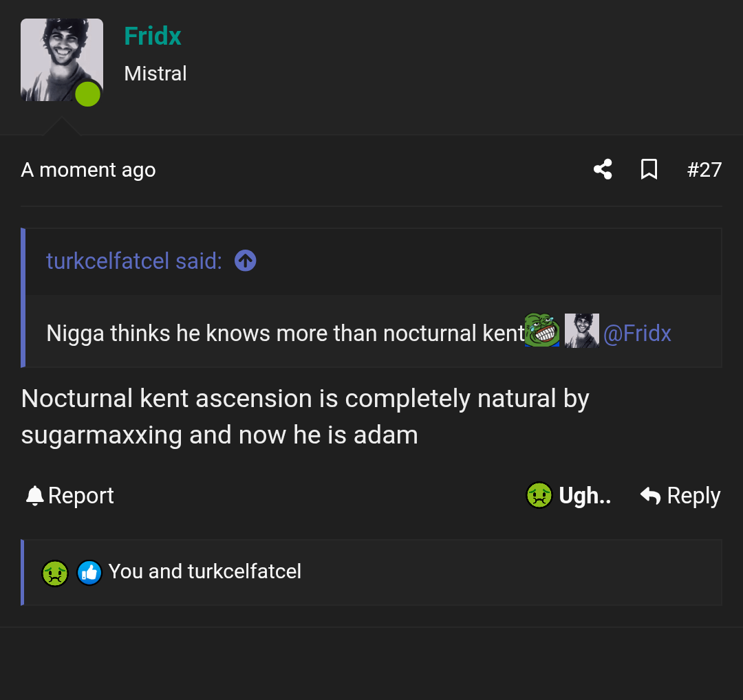The height and width of the screenshot is (700, 743).
Task: Click the upward arrow to jump to quoted post
Action: [245, 261]
